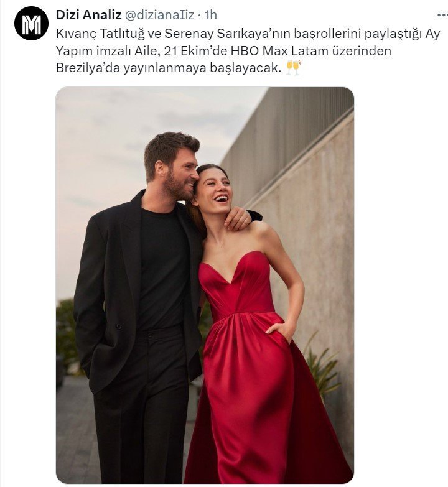This screenshot has width=448, height=487.
Task: Click the clinking glasses emoji
Action: click(x=293, y=68)
